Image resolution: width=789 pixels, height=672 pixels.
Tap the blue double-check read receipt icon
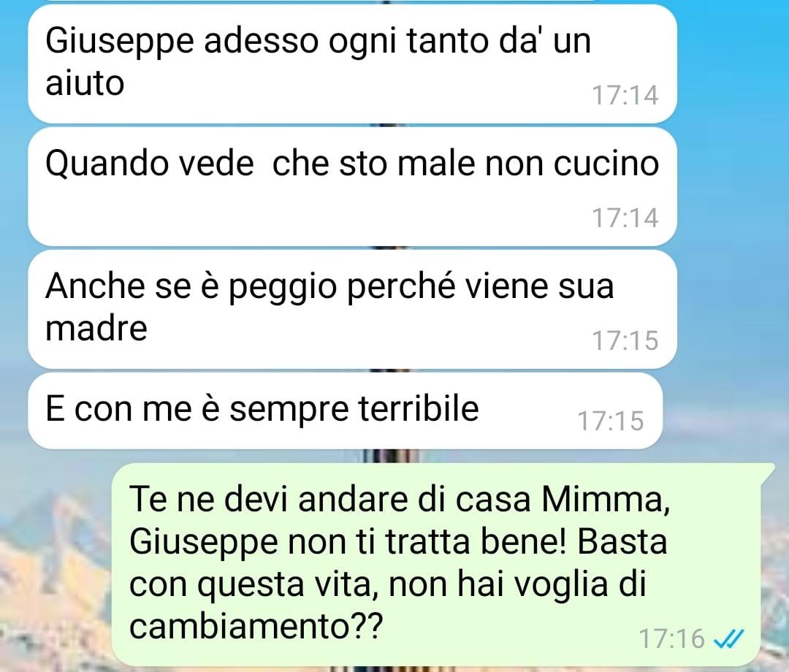(x=728, y=639)
